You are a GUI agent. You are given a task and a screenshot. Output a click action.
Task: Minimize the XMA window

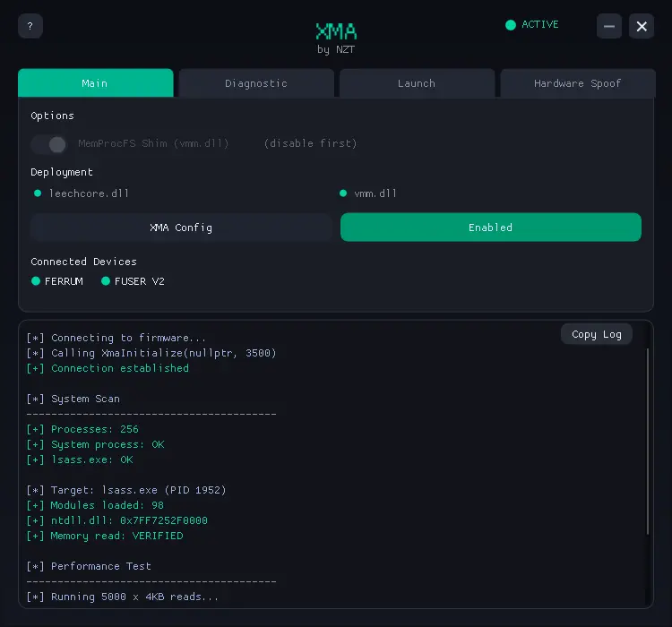coord(609,26)
